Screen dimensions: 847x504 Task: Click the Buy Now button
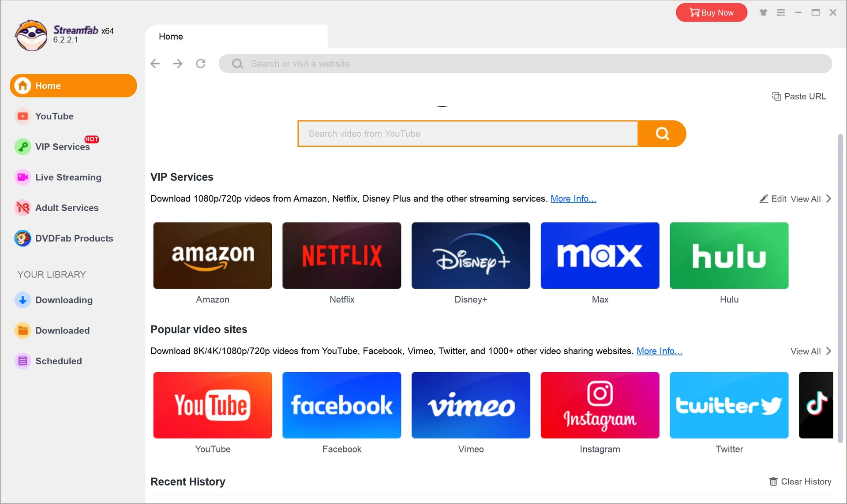pyautogui.click(x=712, y=12)
